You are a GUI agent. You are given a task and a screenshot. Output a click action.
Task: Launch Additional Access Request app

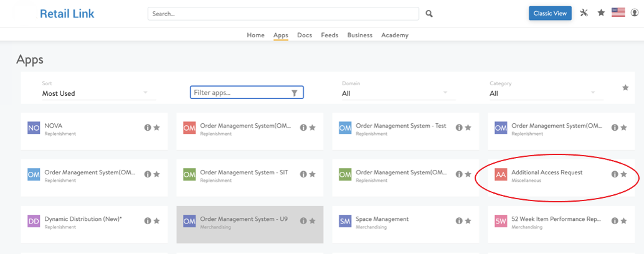561,178
